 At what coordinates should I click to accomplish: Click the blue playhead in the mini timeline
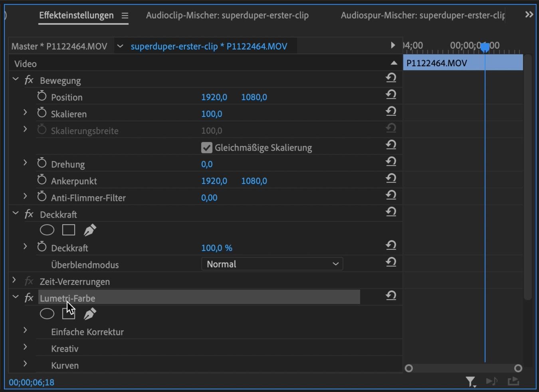[485, 47]
